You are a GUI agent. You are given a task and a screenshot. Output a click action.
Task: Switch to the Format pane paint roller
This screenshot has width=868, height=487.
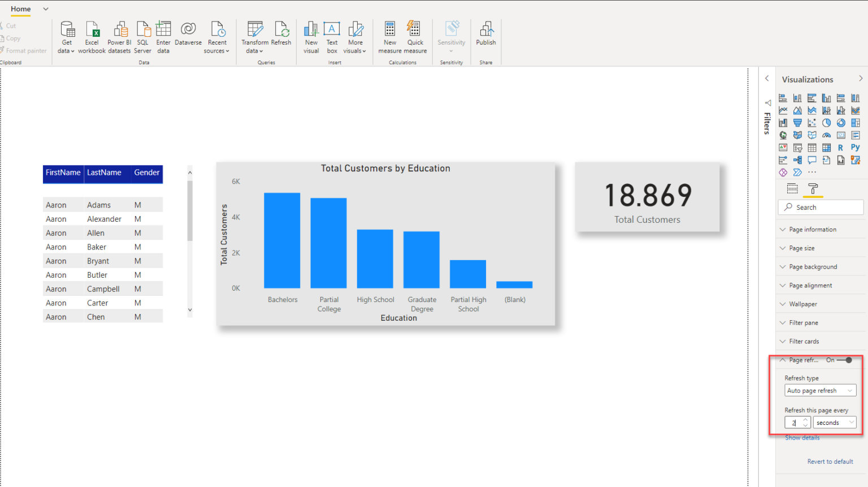[x=813, y=188]
